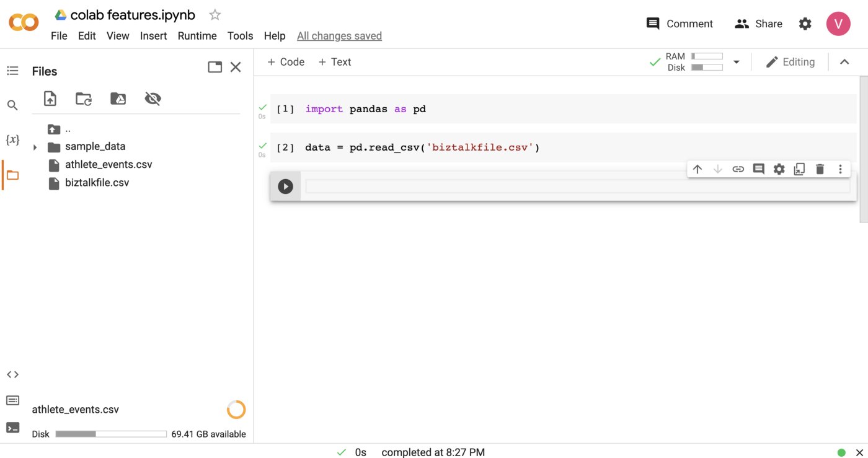The width and height of the screenshot is (868, 458).
Task: Close the bottom execution status bar
Action: point(859,452)
